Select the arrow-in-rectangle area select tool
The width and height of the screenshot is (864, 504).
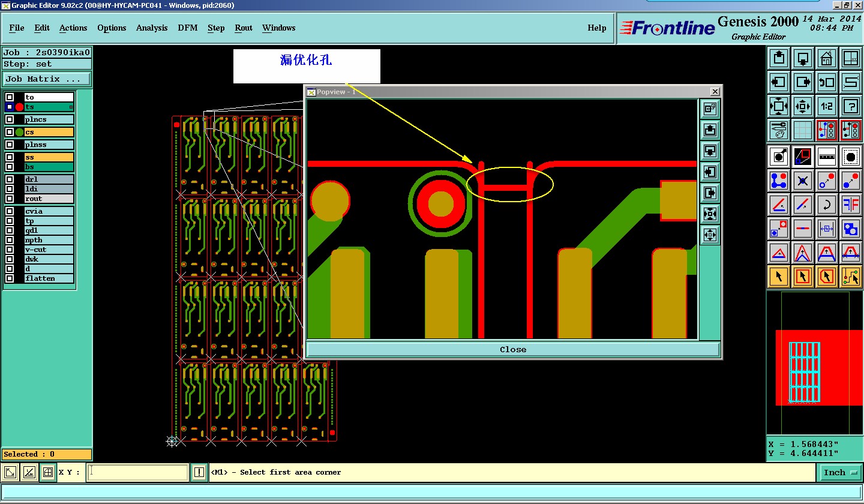[x=803, y=277]
